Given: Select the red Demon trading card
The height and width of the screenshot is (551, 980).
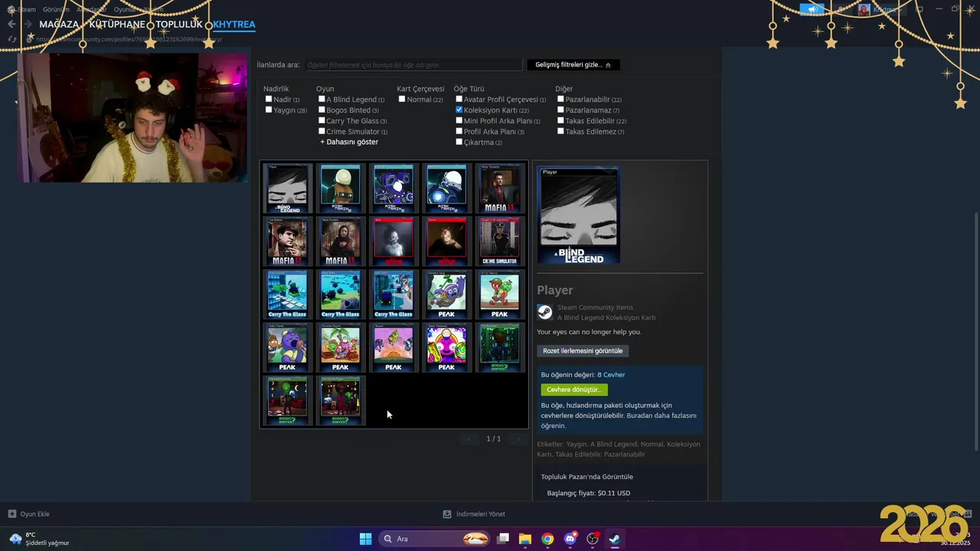Looking at the screenshot, I should 446,241.
